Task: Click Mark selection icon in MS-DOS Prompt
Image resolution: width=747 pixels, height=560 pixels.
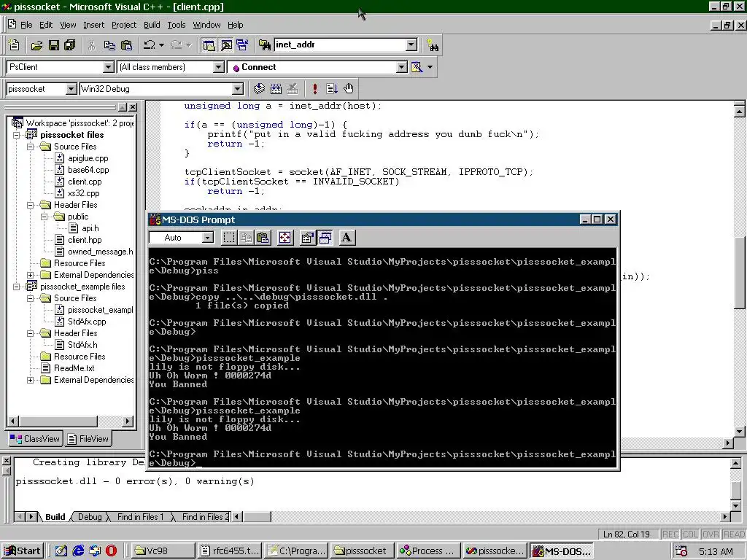Action: coord(229,238)
